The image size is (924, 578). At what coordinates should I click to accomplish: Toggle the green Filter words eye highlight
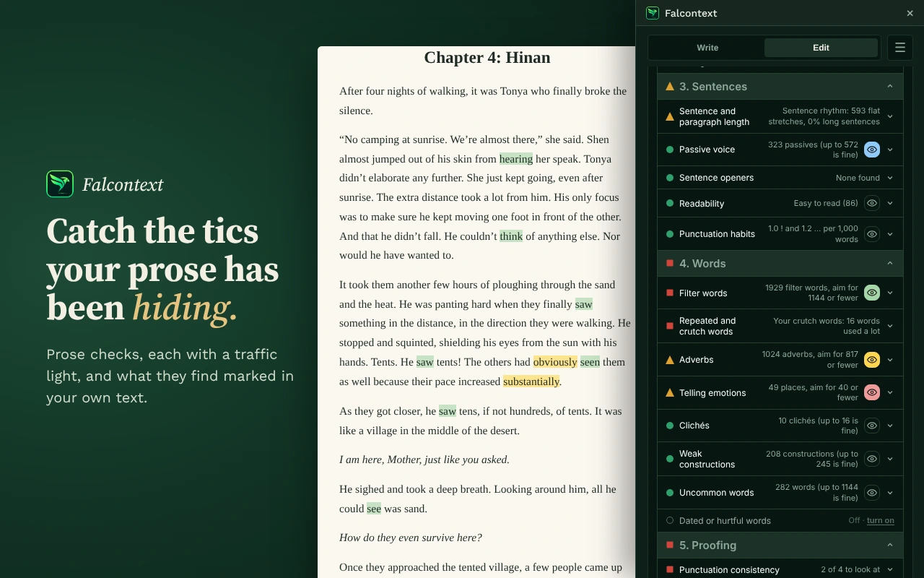click(x=872, y=293)
